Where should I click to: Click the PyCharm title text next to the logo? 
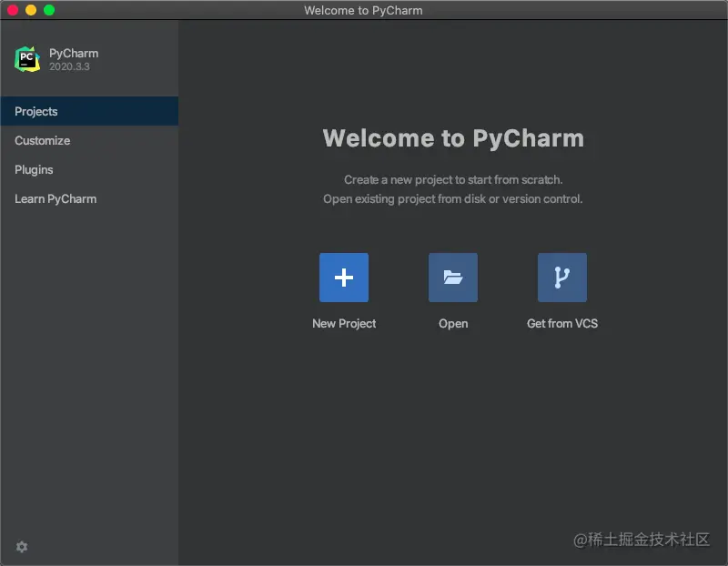point(73,53)
